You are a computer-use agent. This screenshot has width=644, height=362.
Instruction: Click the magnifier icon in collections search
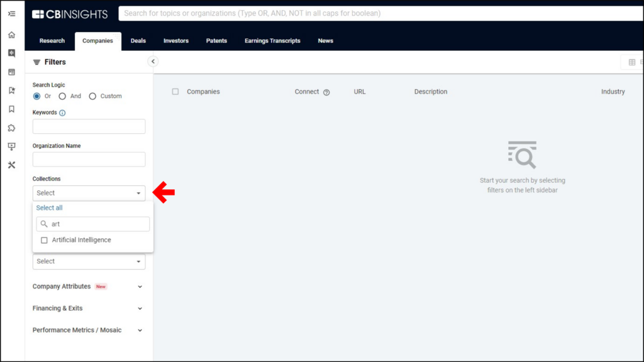pos(44,224)
